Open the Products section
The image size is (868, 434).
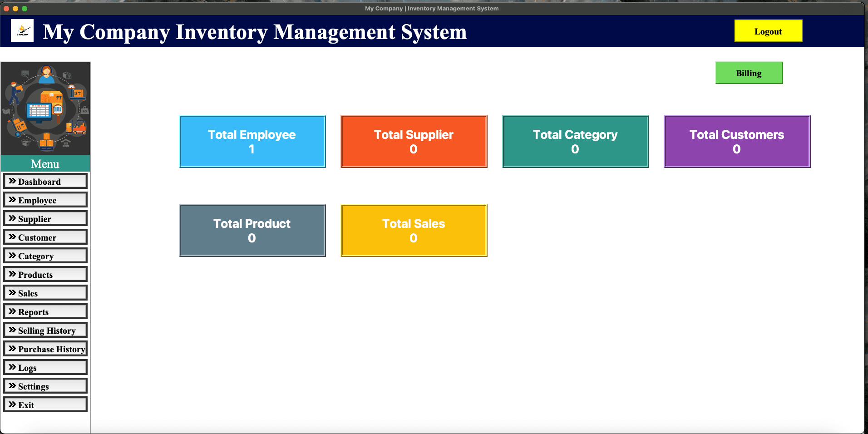pos(45,274)
